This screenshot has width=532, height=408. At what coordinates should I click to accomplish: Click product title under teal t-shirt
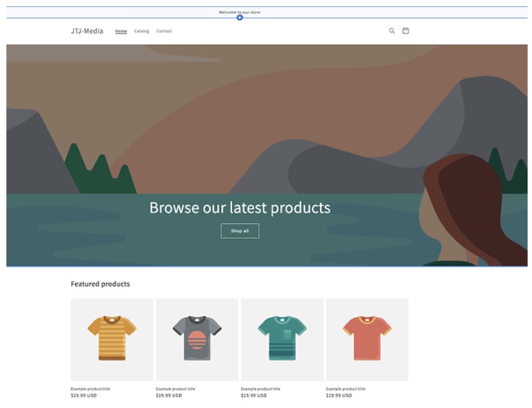tap(260, 389)
